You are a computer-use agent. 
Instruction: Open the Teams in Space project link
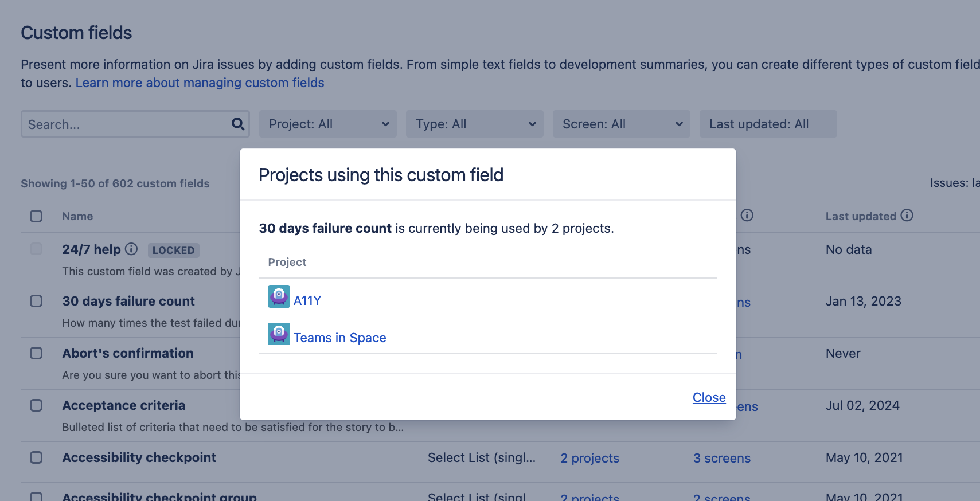tap(340, 338)
